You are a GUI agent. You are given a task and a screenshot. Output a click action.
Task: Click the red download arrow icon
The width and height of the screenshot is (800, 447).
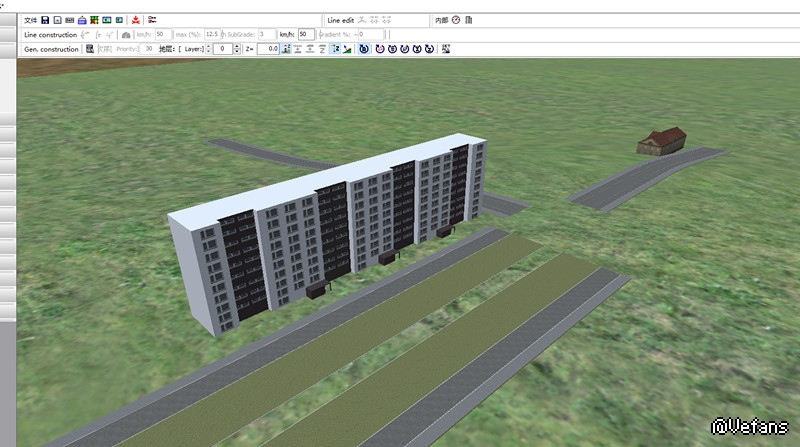pyautogui.click(x=134, y=20)
